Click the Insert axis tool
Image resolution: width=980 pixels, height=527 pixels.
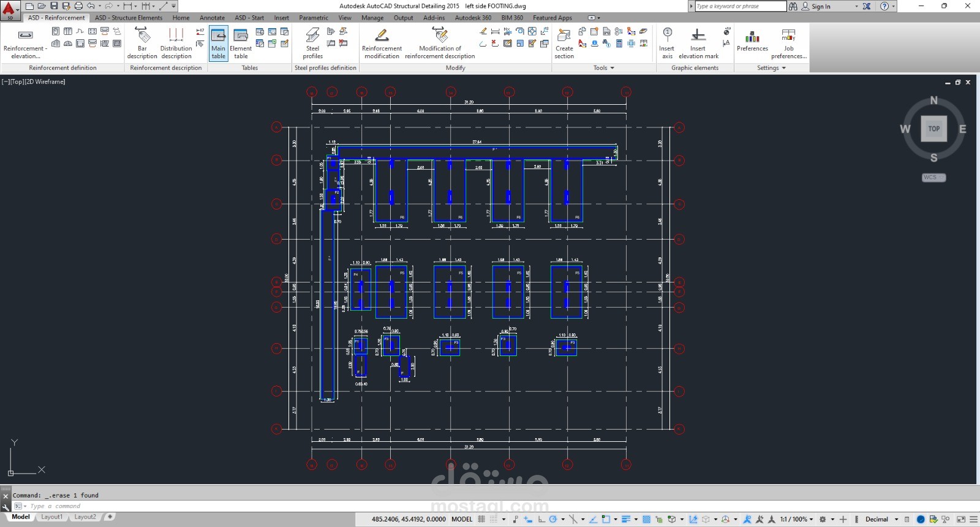point(667,43)
